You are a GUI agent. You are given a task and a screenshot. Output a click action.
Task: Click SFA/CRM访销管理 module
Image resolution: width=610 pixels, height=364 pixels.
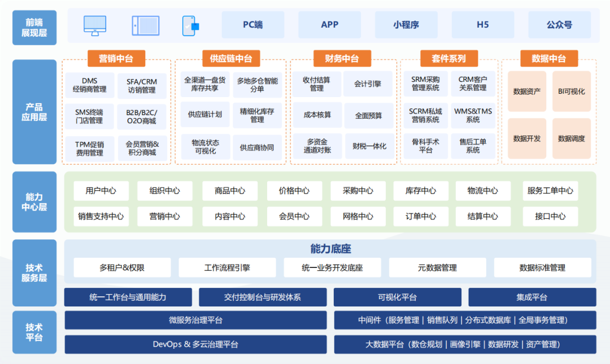click(142, 86)
